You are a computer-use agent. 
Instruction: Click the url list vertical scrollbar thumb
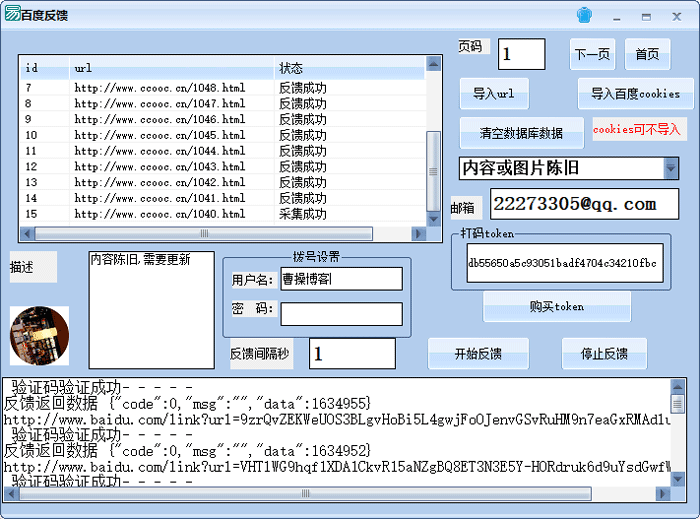click(433, 171)
